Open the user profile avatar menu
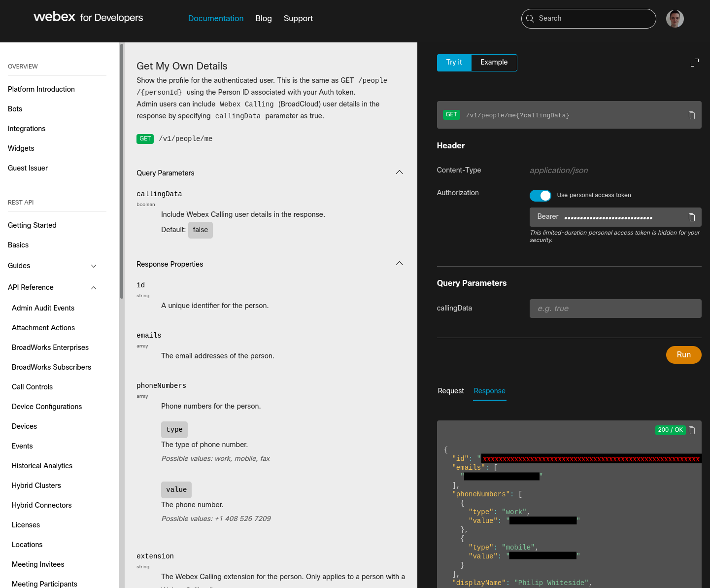 point(675,19)
